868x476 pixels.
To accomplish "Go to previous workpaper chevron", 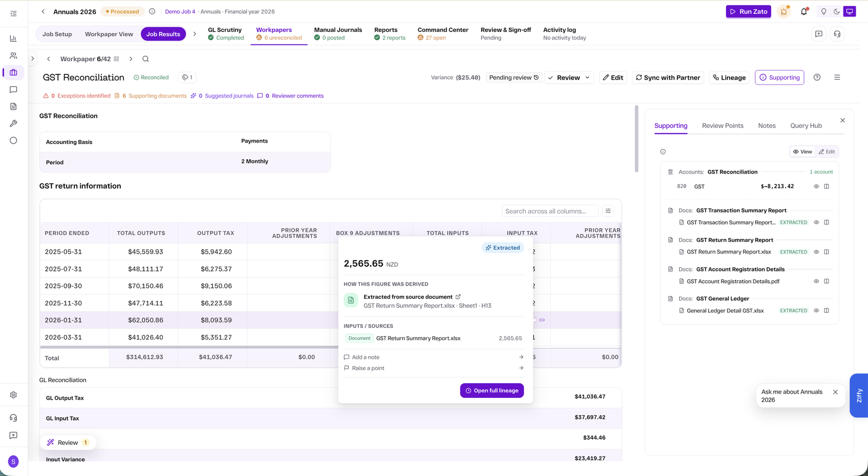I will pos(49,59).
